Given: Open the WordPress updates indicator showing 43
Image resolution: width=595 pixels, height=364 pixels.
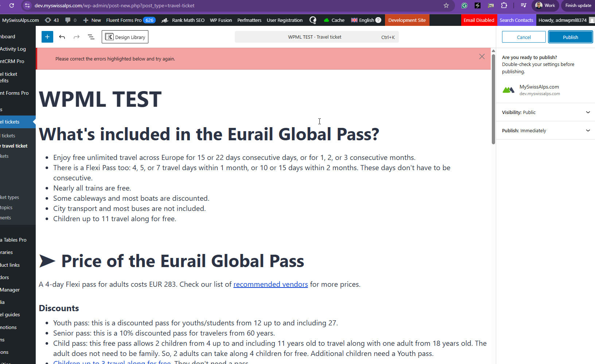Looking at the screenshot, I should click(52, 20).
